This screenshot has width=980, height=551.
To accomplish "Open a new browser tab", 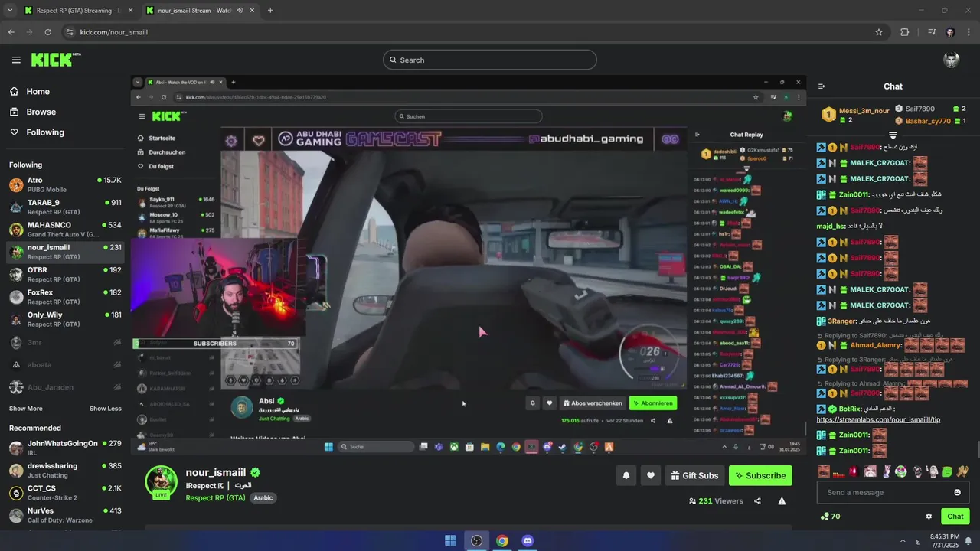I will tap(269, 11).
